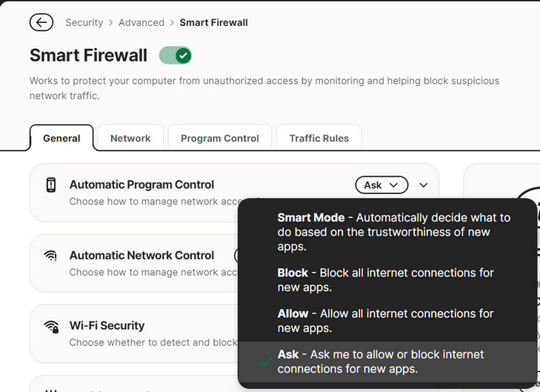Navigate to Security in the breadcrumb
This screenshot has height=392, width=540.
[x=84, y=23]
